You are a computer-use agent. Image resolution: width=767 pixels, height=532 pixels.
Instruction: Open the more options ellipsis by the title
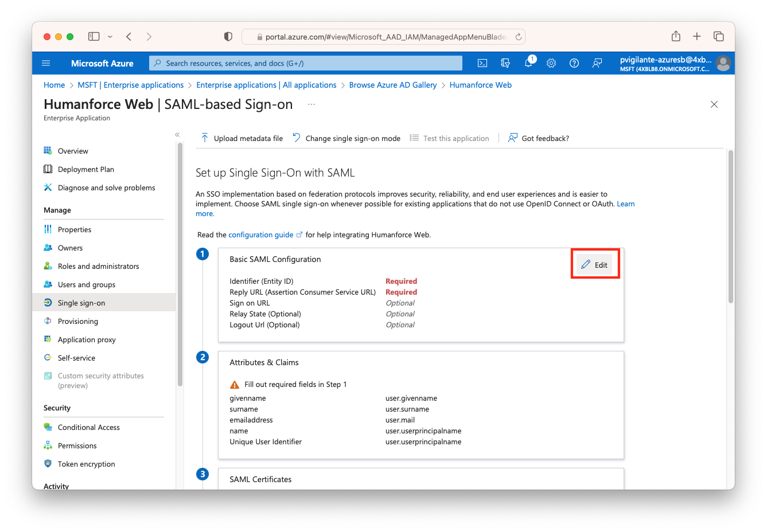tap(312, 104)
